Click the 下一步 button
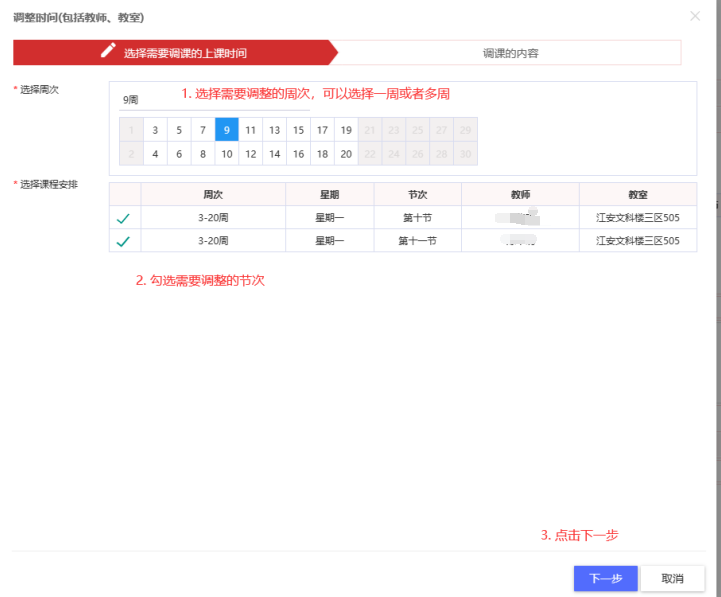The image size is (721, 597). tap(605, 579)
